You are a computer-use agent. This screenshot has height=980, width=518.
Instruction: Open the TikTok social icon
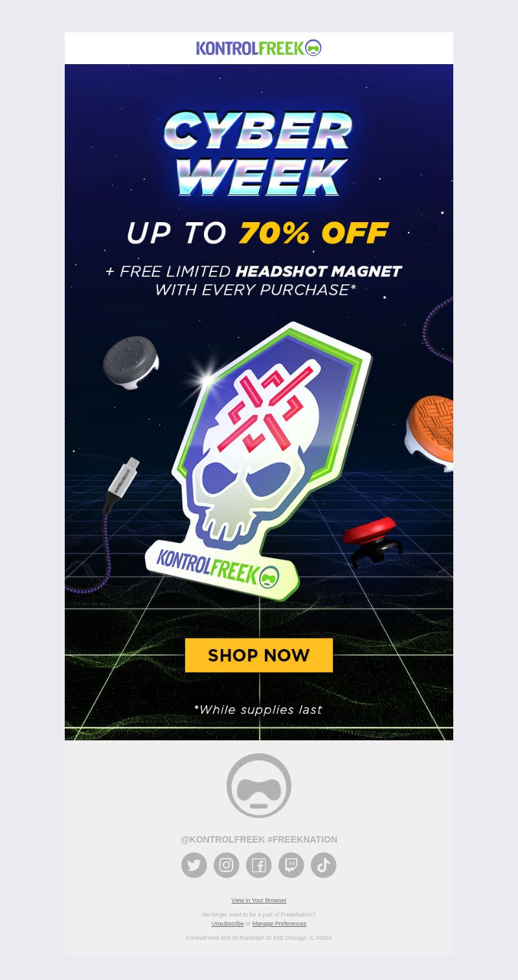click(324, 865)
